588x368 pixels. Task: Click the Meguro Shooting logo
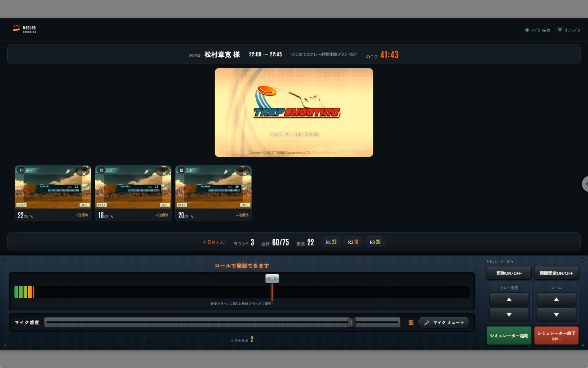click(x=24, y=29)
